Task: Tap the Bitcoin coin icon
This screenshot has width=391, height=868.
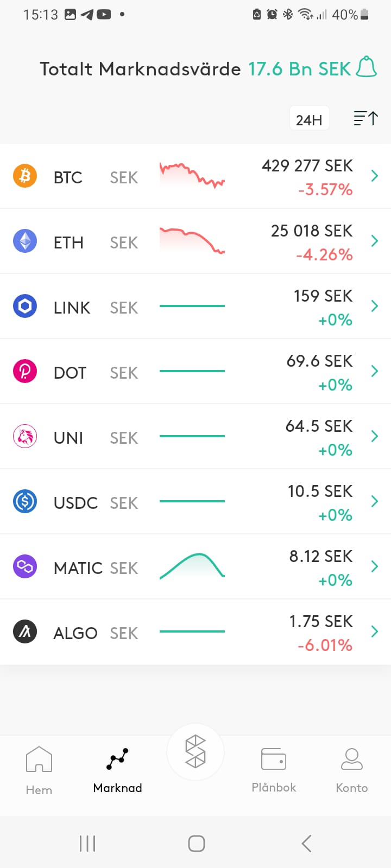Action: point(25,176)
